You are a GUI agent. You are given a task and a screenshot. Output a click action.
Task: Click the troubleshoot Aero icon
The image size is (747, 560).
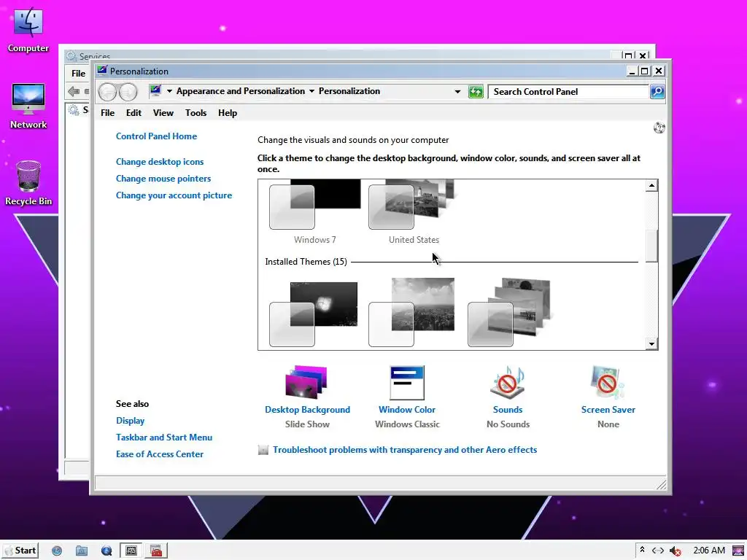263,450
